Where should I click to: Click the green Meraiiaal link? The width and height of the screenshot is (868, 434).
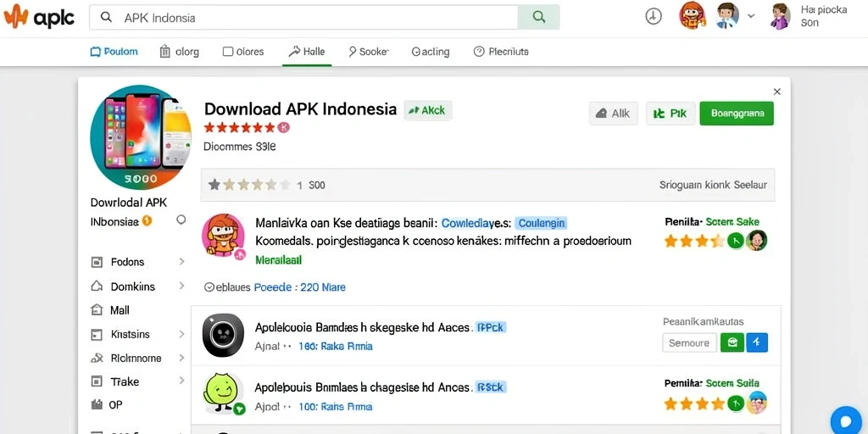[x=278, y=259]
